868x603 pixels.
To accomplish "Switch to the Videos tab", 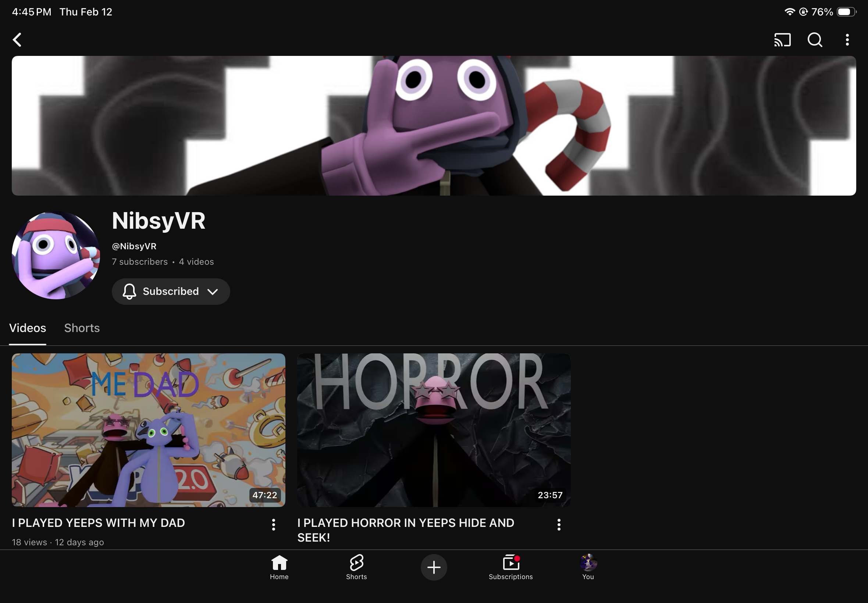I will tap(28, 328).
